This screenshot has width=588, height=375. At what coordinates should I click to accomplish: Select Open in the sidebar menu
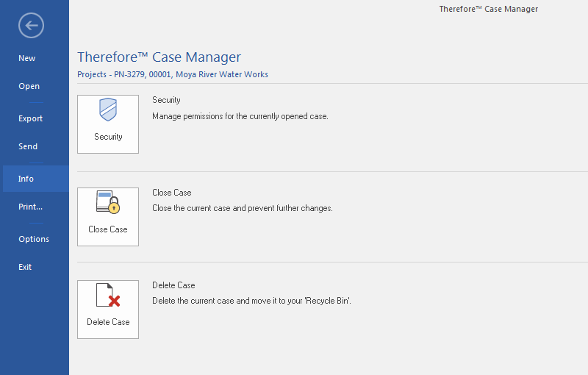29,86
